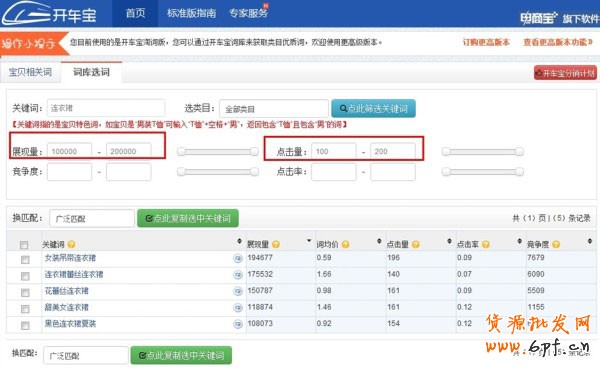Check the box for 连衣裙蕾丝连衣裙

25,276
